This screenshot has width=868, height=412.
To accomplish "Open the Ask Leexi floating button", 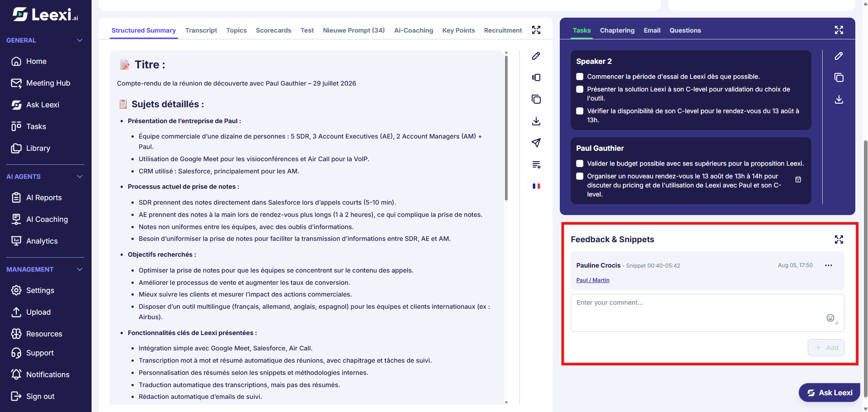I will click(829, 393).
